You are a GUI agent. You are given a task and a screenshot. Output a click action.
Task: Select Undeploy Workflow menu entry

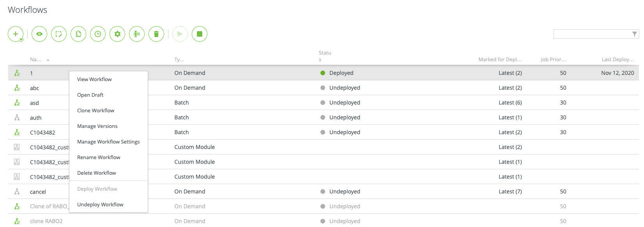(100, 204)
